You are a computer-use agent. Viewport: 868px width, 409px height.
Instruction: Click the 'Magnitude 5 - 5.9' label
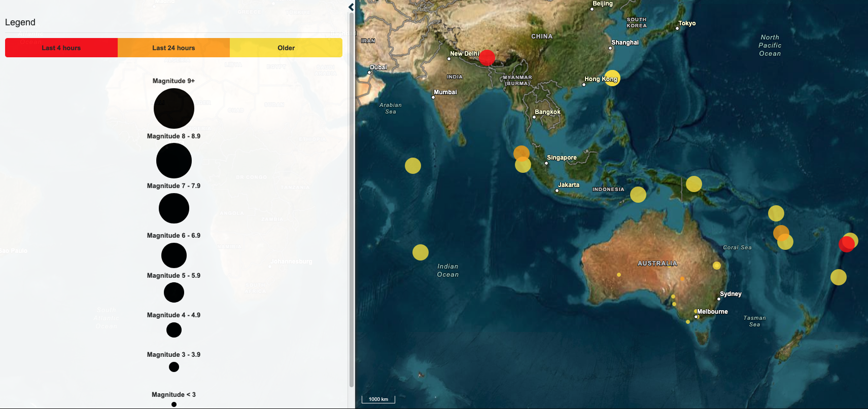tap(173, 276)
